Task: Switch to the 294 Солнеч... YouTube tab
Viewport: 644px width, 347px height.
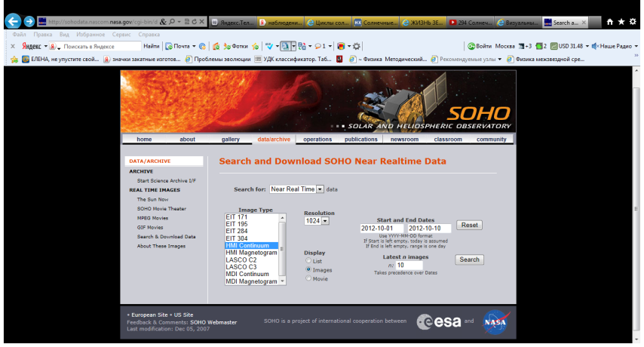Action: 471,23
